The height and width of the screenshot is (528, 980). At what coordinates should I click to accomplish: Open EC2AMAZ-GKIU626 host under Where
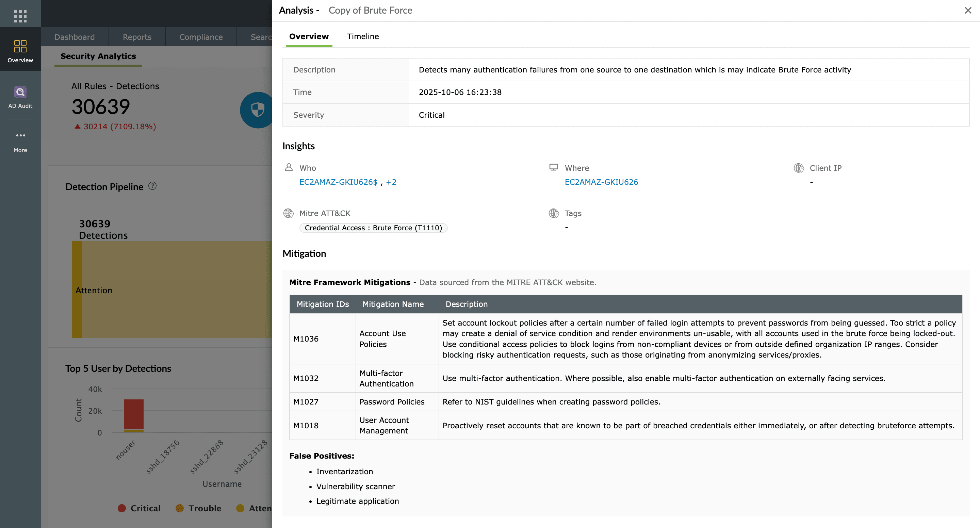coord(601,182)
